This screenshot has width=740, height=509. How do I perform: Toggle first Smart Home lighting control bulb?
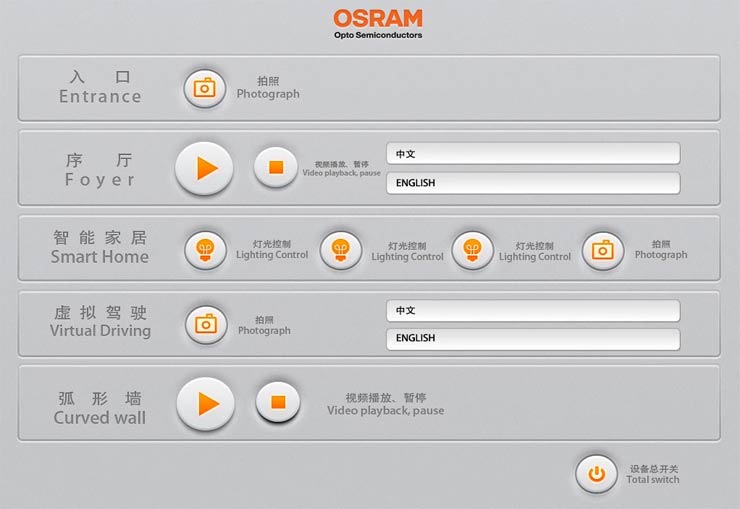pos(205,249)
